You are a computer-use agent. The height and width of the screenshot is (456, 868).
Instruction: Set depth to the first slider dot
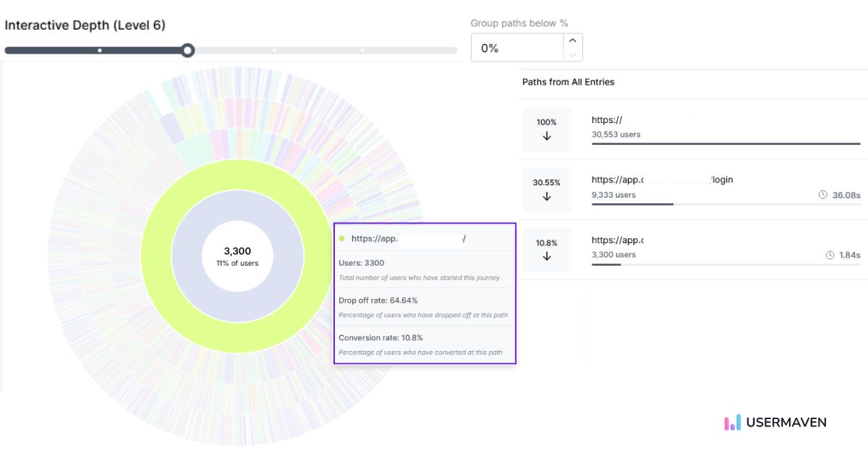tap(100, 51)
